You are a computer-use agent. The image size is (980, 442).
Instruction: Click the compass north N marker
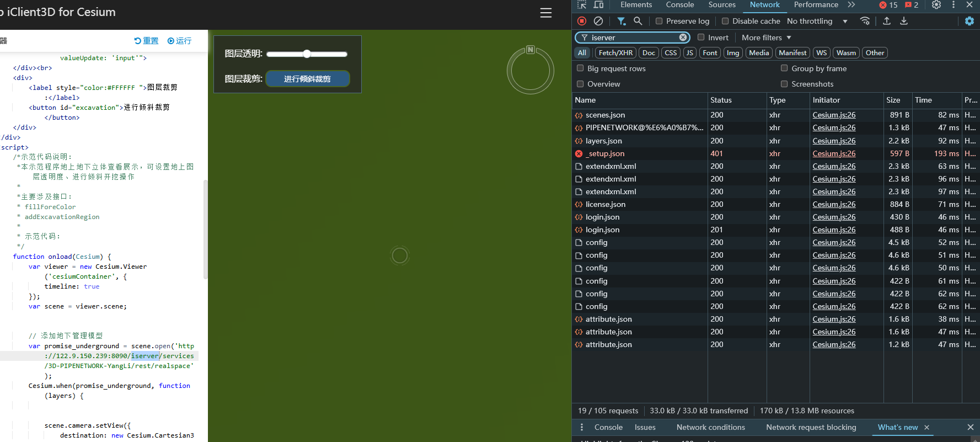(531, 50)
